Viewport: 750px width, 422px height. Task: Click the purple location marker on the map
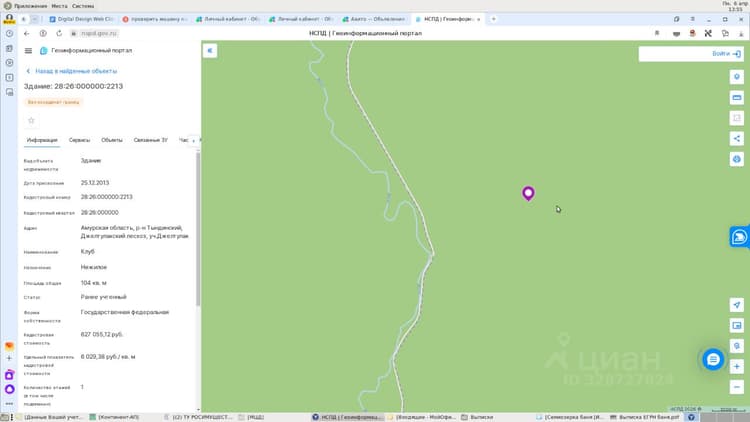pyautogui.click(x=528, y=193)
